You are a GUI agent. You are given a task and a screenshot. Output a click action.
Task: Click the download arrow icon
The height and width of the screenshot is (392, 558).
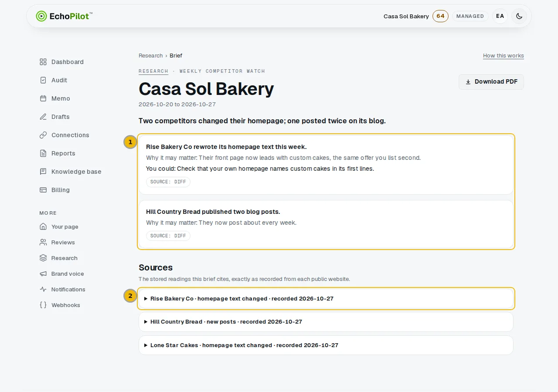[468, 82]
